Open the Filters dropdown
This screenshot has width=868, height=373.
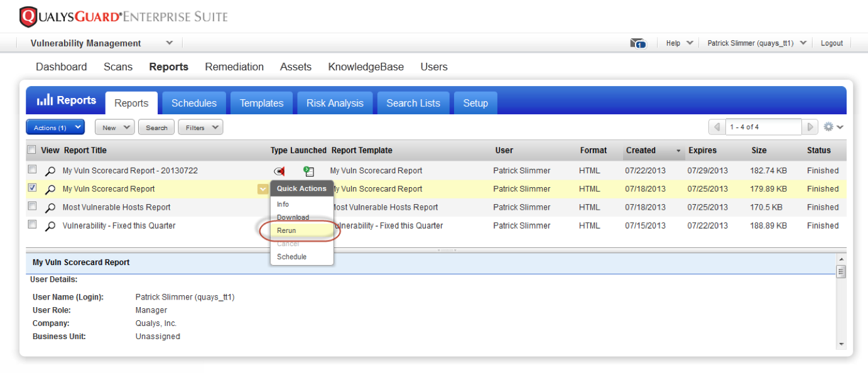pyautogui.click(x=200, y=127)
